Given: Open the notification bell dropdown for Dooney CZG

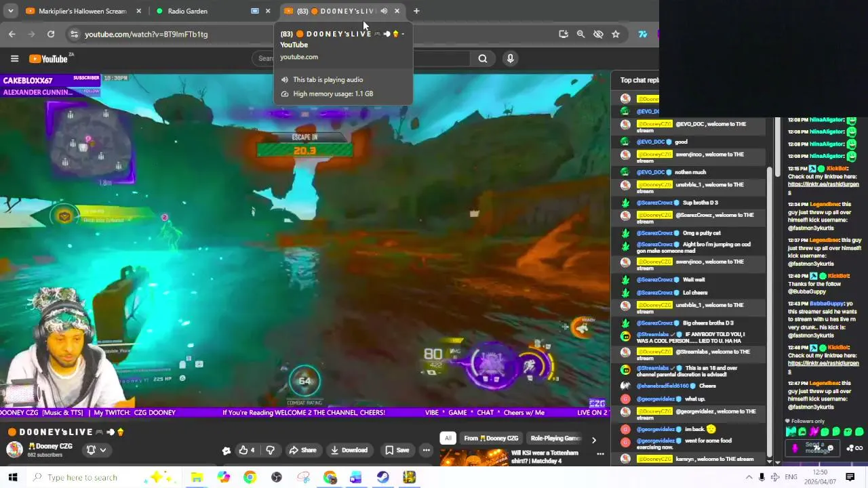Looking at the screenshot, I should coord(96,449).
